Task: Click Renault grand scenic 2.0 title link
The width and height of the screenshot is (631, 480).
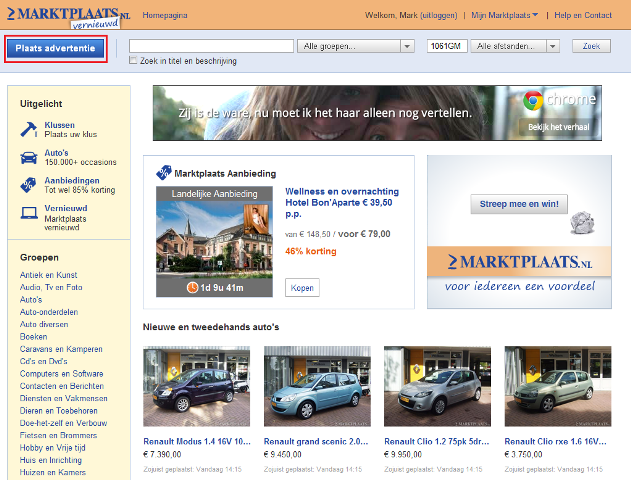Action: pos(316,441)
